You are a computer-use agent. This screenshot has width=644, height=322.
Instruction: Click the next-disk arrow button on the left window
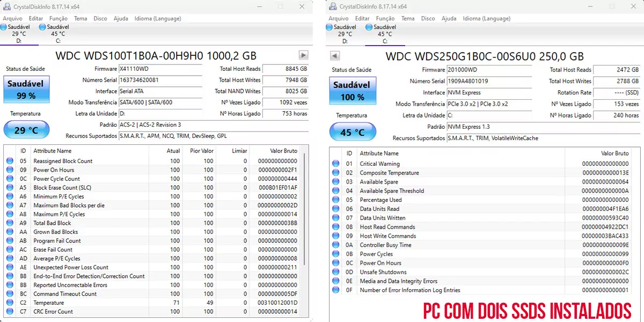click(x=302, y=55)
